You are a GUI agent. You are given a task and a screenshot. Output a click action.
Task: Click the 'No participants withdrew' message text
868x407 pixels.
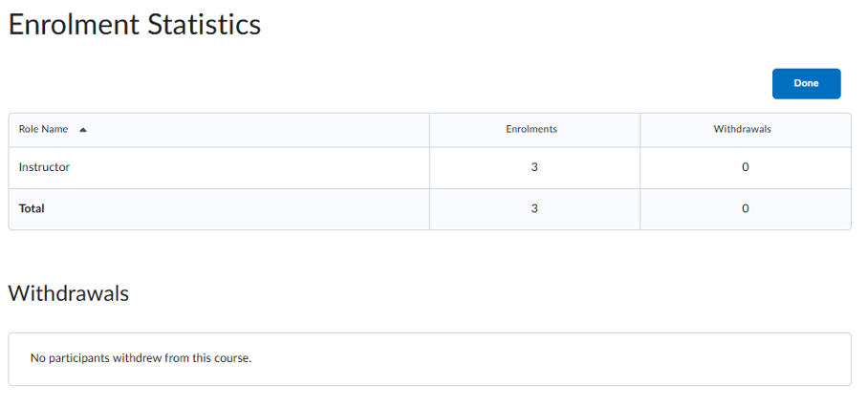point(141,359)
